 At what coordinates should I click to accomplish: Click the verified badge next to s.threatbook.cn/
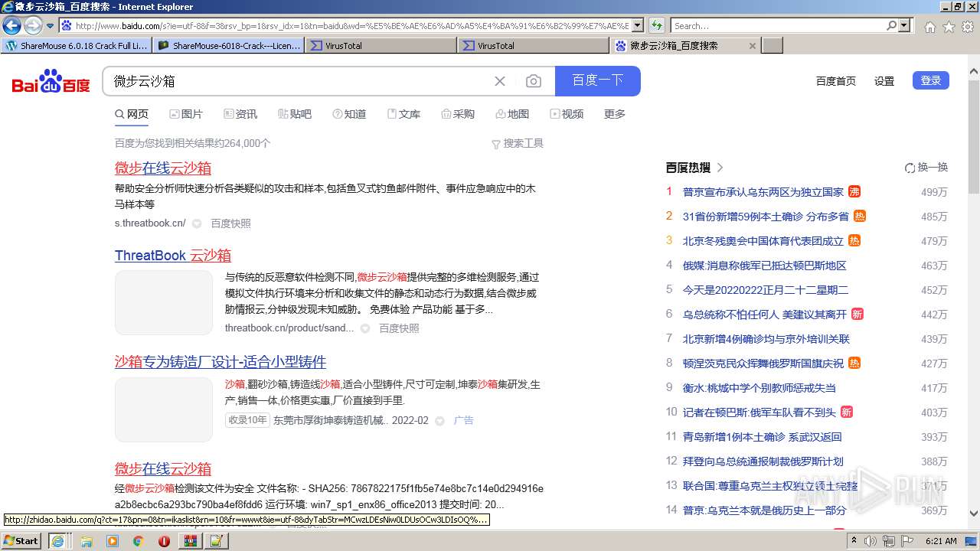tap(197, 223)
